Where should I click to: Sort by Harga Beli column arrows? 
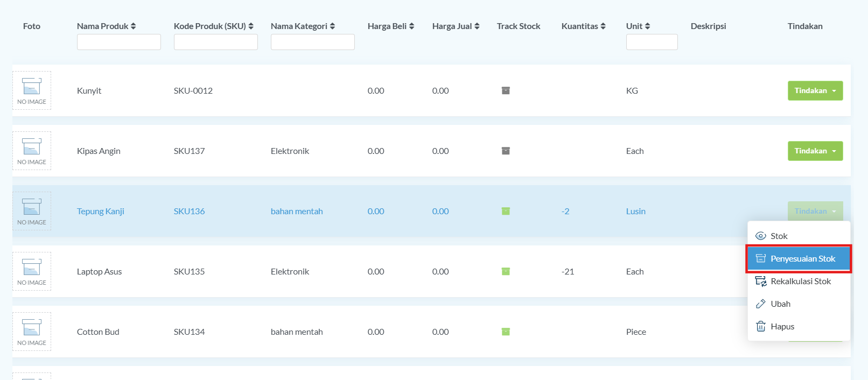coord(412,26)
